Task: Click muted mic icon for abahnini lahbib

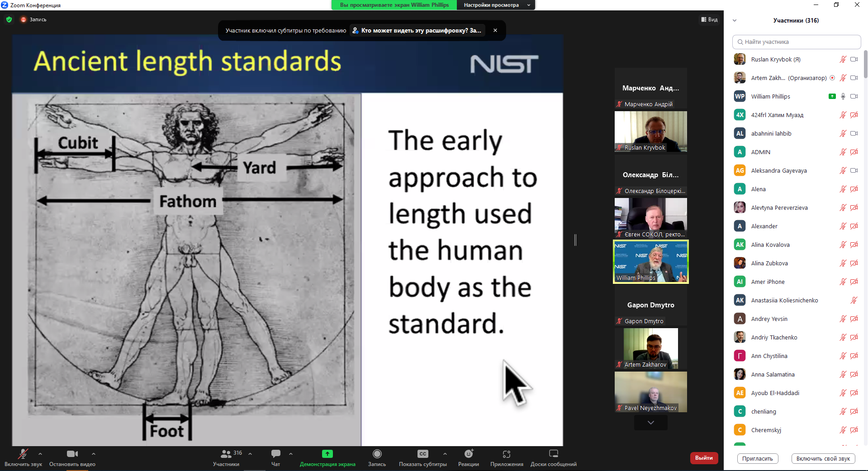Action: point(843,133)
